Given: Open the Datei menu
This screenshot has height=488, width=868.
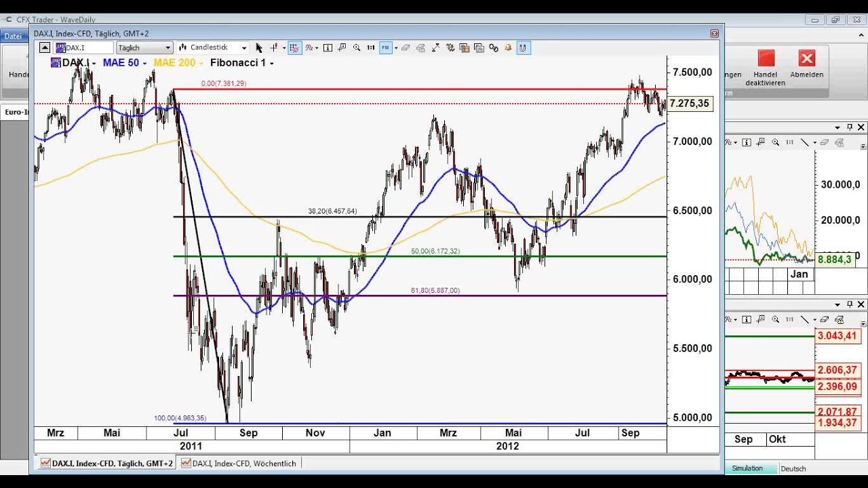Looking at the screenshot, I should coord(13,36).
